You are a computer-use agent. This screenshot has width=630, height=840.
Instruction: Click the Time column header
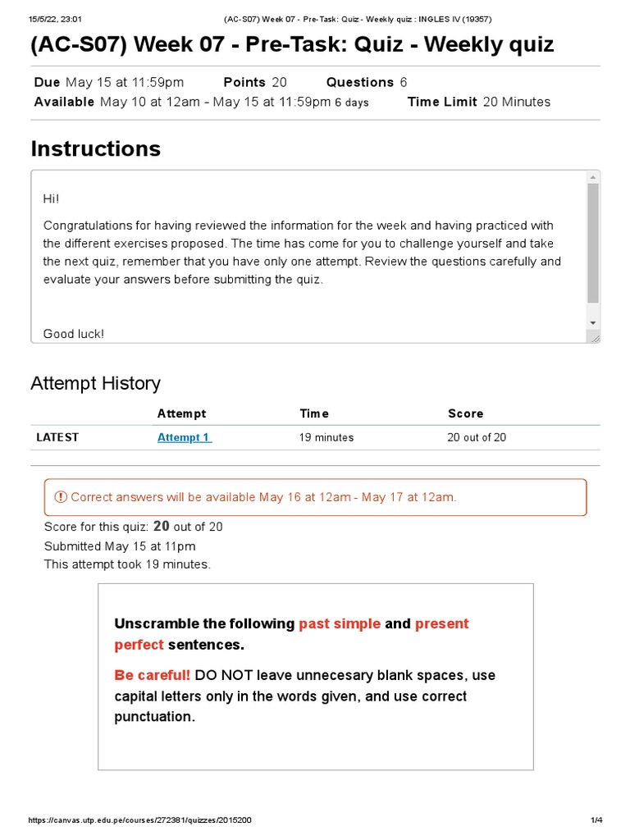(314, 413)
